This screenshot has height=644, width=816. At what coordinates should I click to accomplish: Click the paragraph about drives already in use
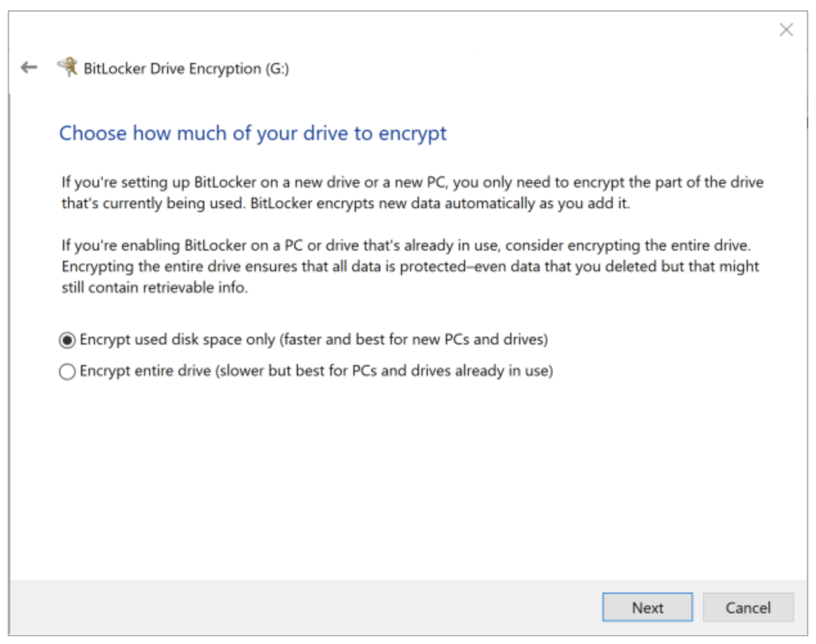click(410, 266)
